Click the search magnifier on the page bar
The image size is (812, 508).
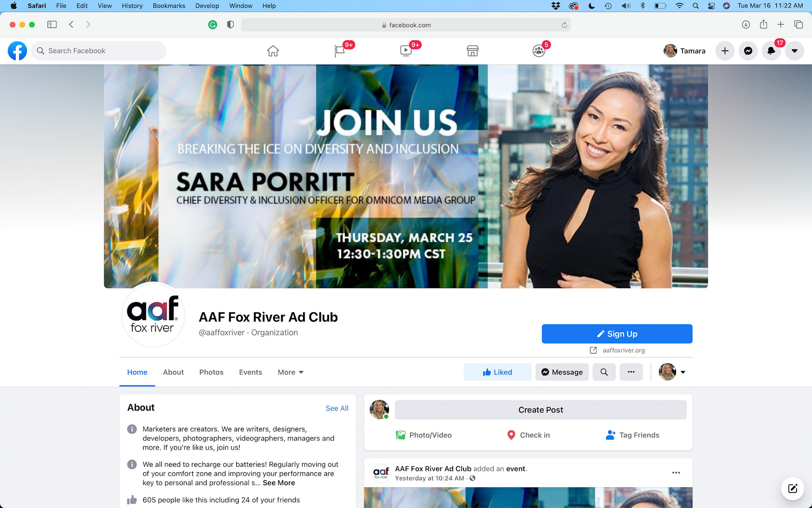tap(604, 372)
